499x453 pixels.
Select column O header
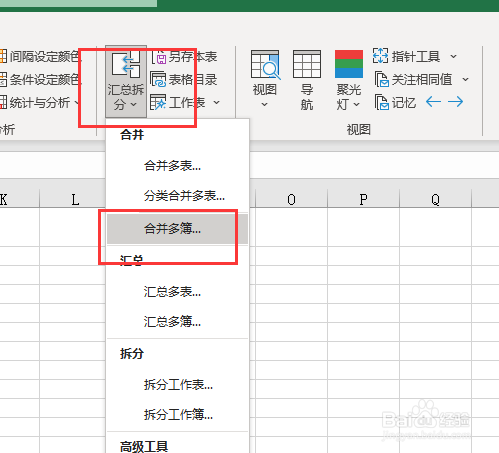291,199
